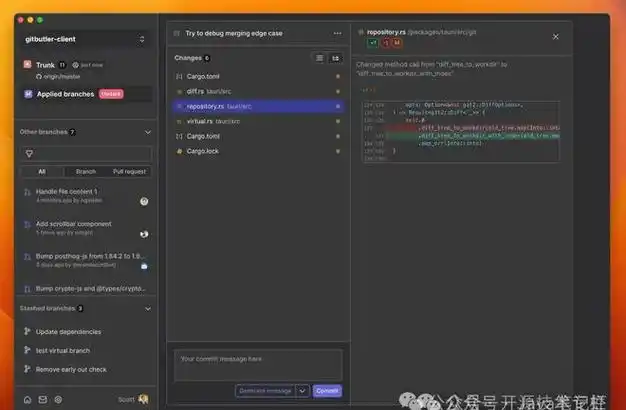Image resolution: width=626 pixels, height=410 pixels.
Task: Collapse the Other branches section
Action: tap(148, 131)
